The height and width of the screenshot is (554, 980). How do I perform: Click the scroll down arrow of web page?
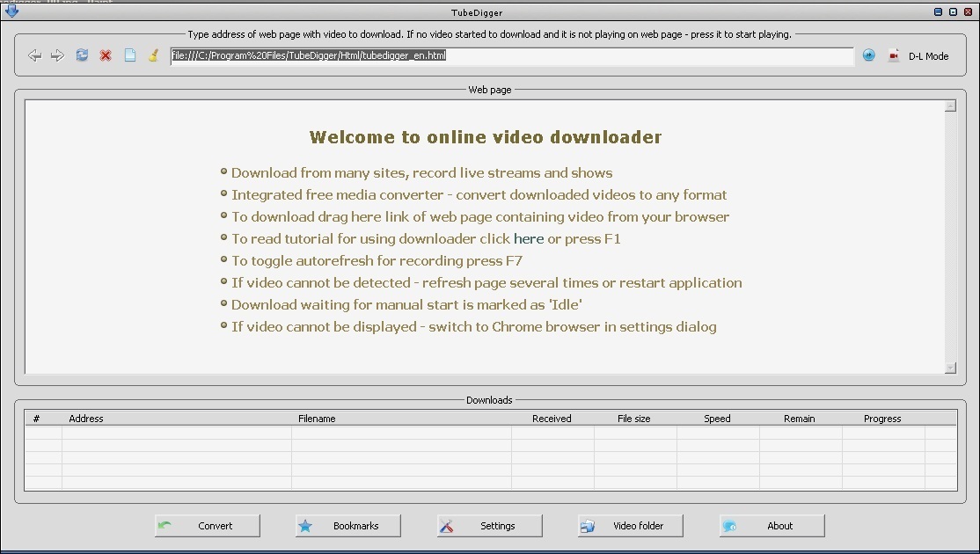951,368
